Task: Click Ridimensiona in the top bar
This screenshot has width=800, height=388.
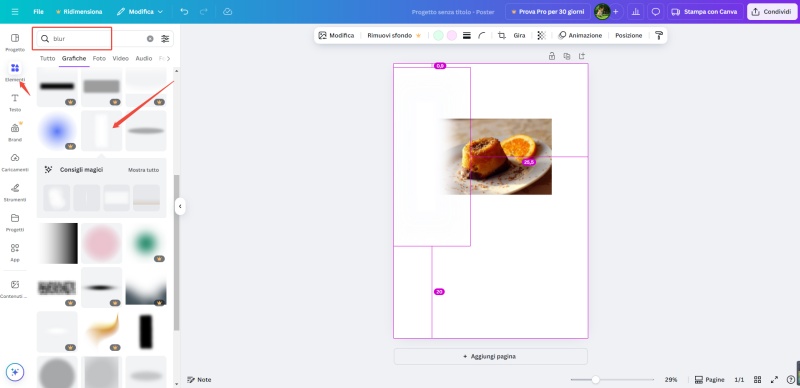Action: coord(79,11)
